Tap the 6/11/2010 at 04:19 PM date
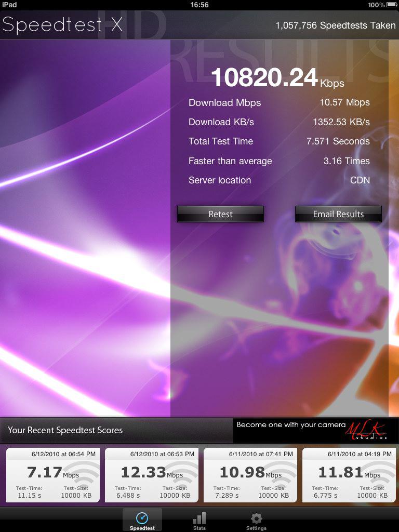Screen dimensions: 399x532 tap(360, 454)
